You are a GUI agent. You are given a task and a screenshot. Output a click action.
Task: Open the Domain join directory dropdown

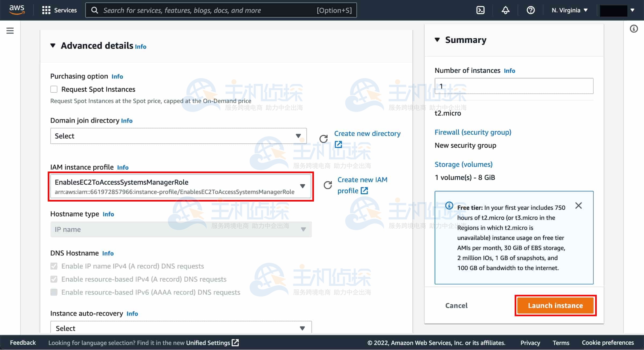tap(178, 136)
